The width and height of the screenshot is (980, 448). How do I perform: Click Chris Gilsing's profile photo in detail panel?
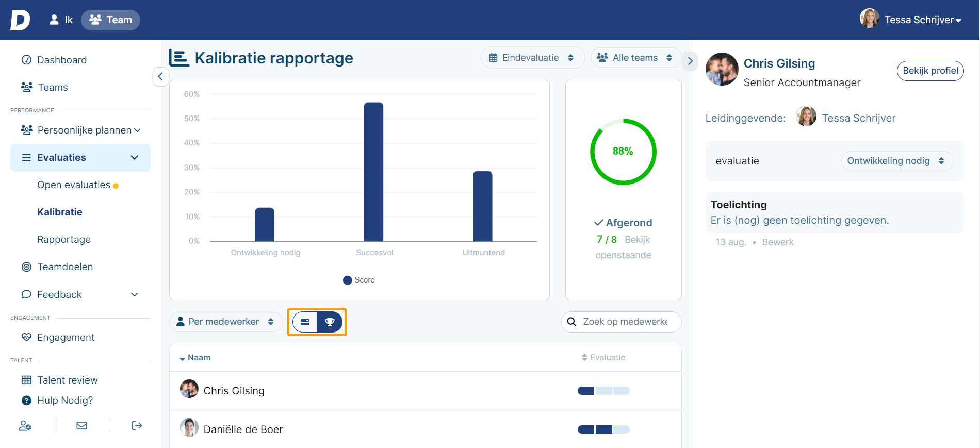(x=722, y=69)
